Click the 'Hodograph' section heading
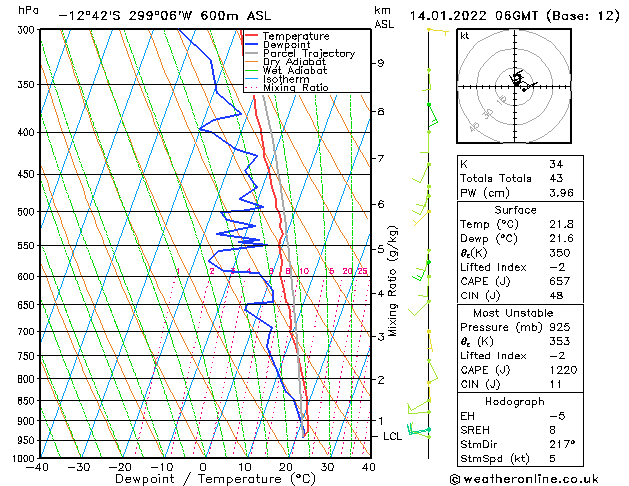 (x=515, y=402)
